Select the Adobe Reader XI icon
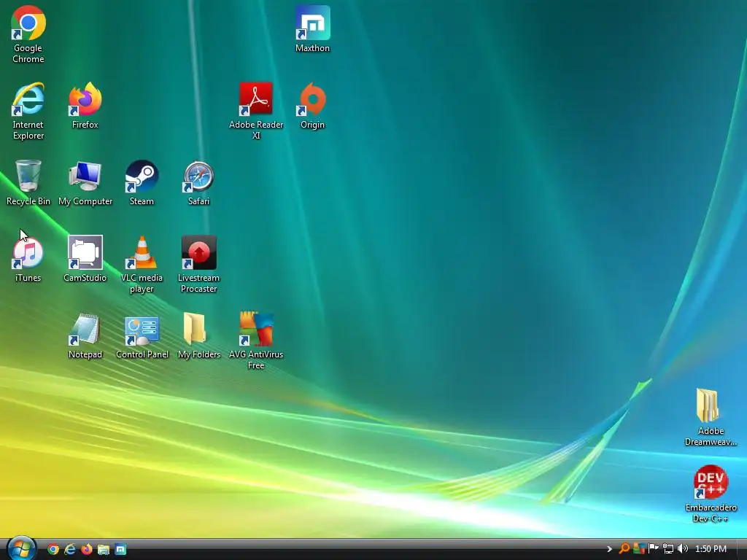This screenshot has width=747, height=560. (256, 111)
